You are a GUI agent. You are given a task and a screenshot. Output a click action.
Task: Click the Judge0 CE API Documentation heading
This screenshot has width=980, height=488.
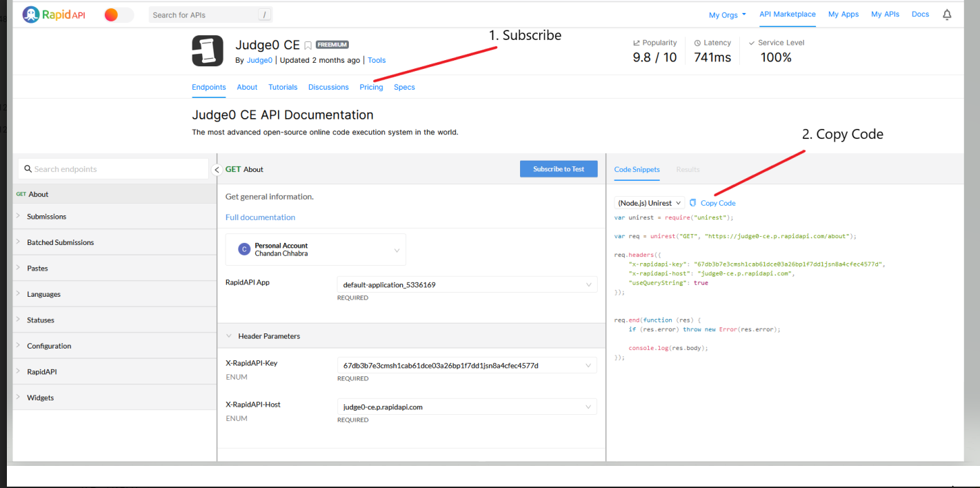click(283, 115)
